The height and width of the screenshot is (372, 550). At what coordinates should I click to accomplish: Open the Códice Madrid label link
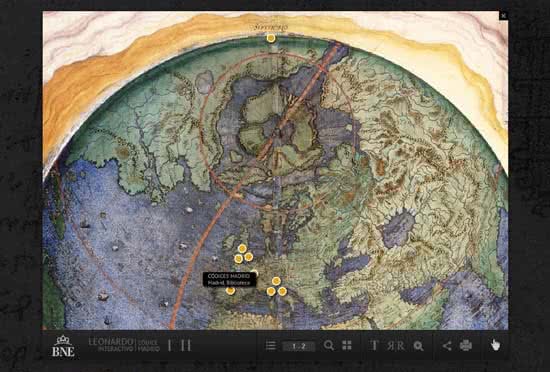click(x=149, y=345)
